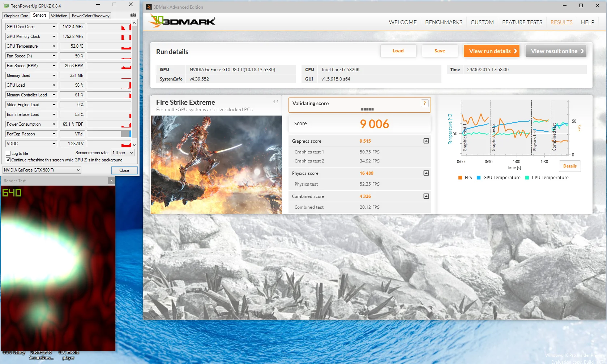Close the Render Test window
The height and width of the screenshot is (364, 607).
click(111, 181)
